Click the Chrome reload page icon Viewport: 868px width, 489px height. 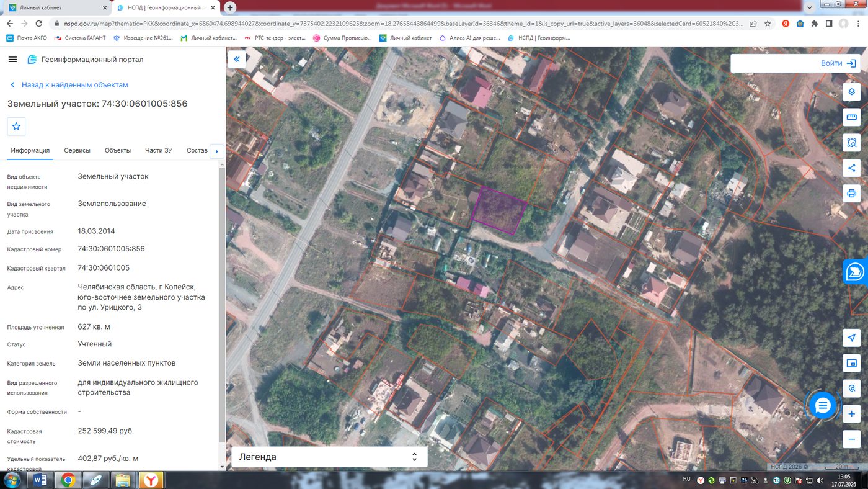coord(39,24)
